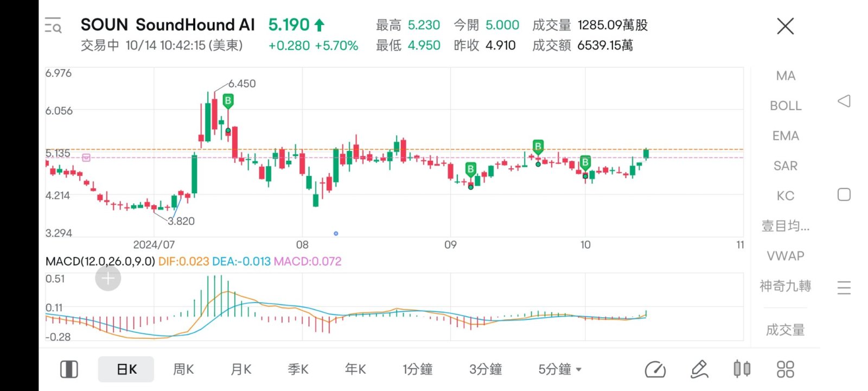Viewport: 868px width, 391px height.
Task: Switch to the 年K yearly chart tab
Action: pos(355,369)
